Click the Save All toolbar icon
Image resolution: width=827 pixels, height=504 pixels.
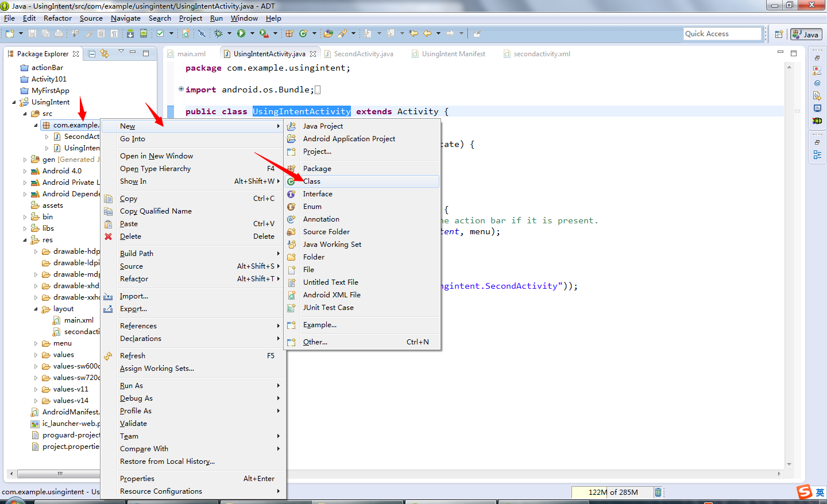(x=45, y=33)
